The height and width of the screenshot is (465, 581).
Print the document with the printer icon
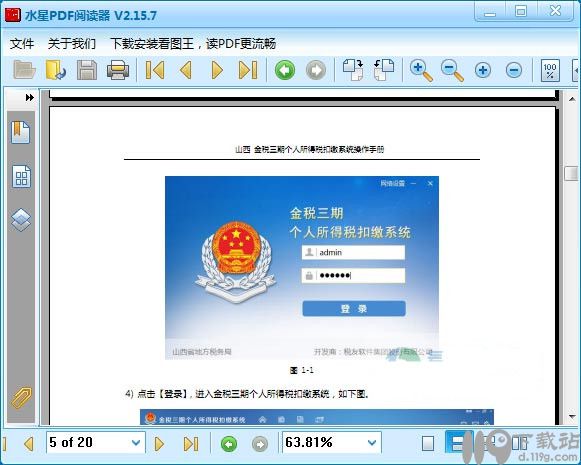point(118,70)
